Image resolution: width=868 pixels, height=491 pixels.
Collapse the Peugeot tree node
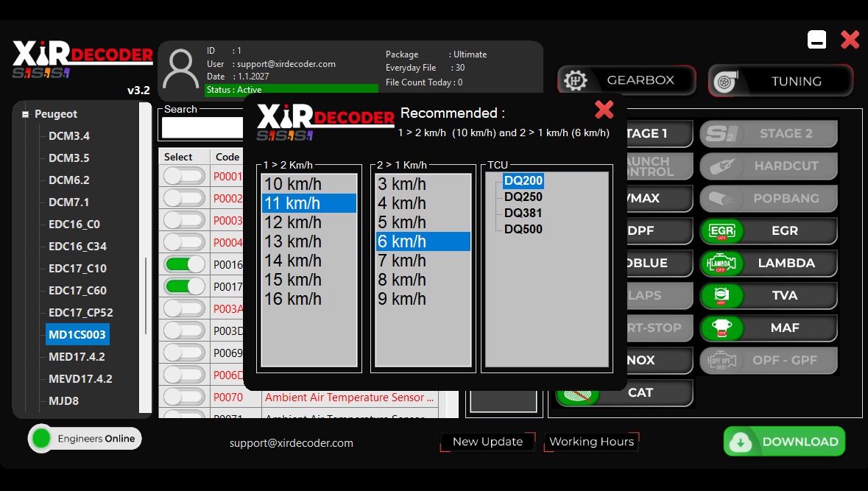(25, 114)
